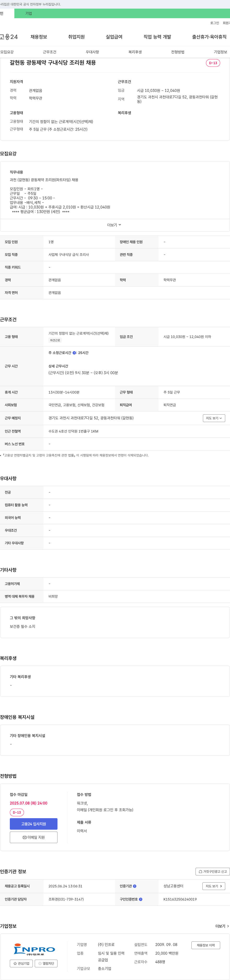Open 지도 보기 for 성남고용센터
Image resolution: width=230 pixels, height=980 pixels.
pos(214,886)
